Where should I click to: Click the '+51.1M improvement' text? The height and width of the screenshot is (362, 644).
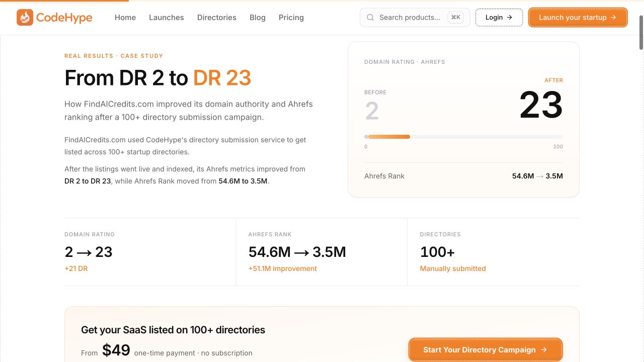click(x=283, y=268)
